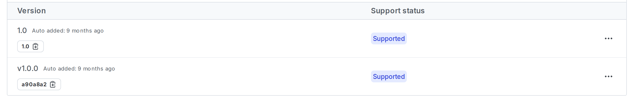Image resolution: width=644 pixels, height=108 pixels.
Task: Click the Supported badge for version 1.0
Action: [x=388, y=39]
